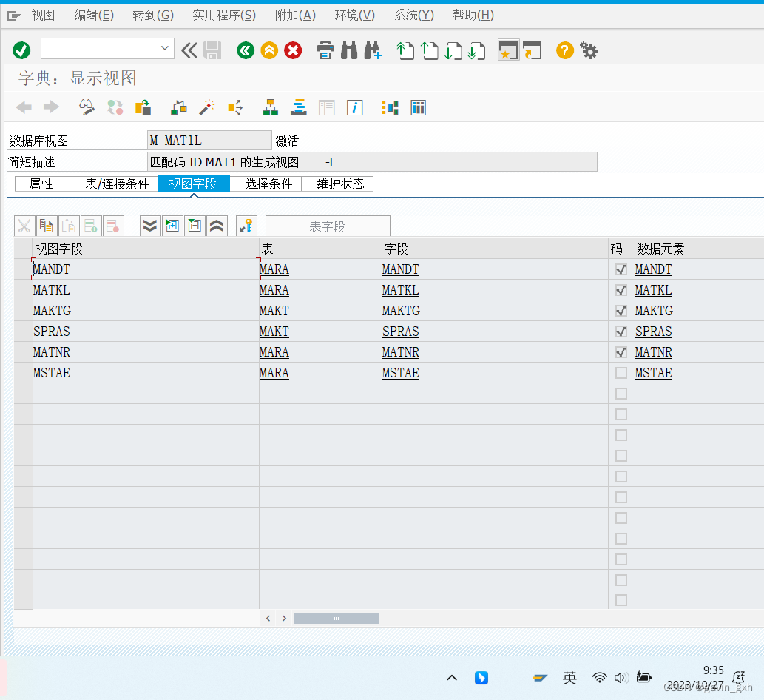Open data element link MATNR
The height and width of the screenshot is (700, 764).
pos(653,352)
